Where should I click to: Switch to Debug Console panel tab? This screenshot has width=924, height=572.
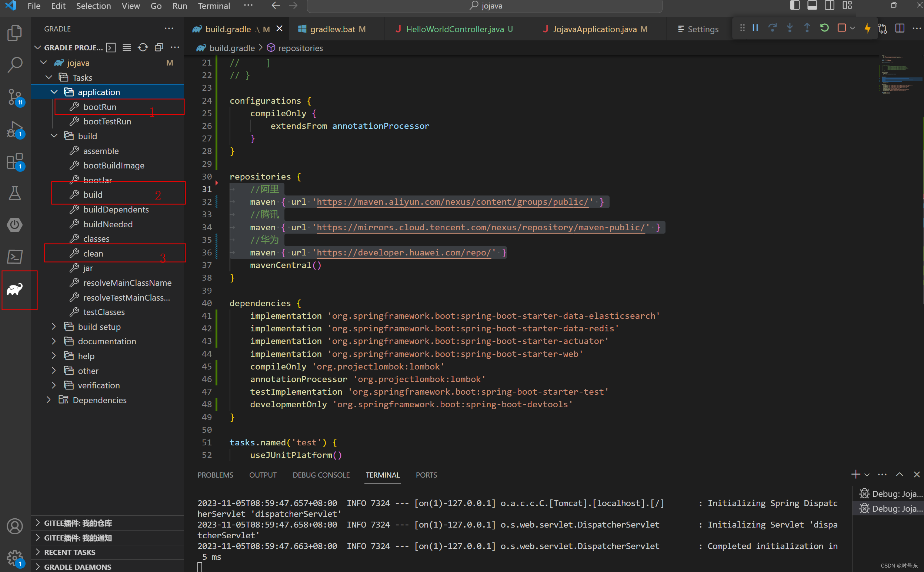(x=321, y=475)
